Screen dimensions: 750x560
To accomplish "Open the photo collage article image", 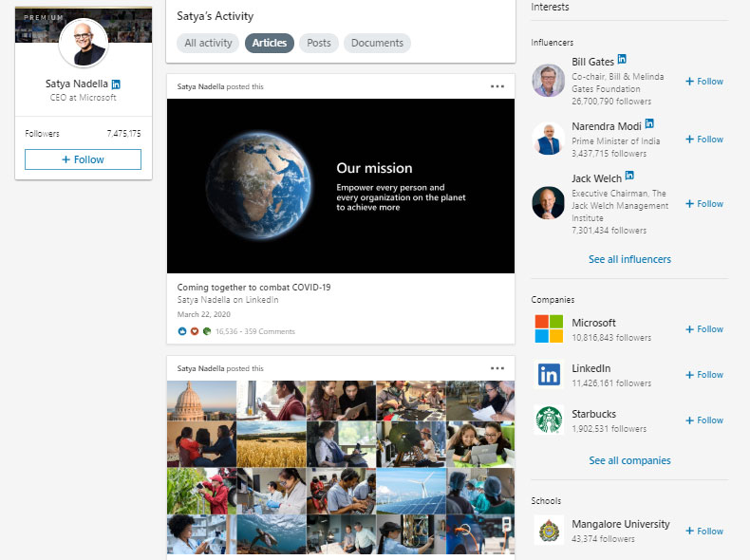I will pyautogui.click(x=341, y=468).
